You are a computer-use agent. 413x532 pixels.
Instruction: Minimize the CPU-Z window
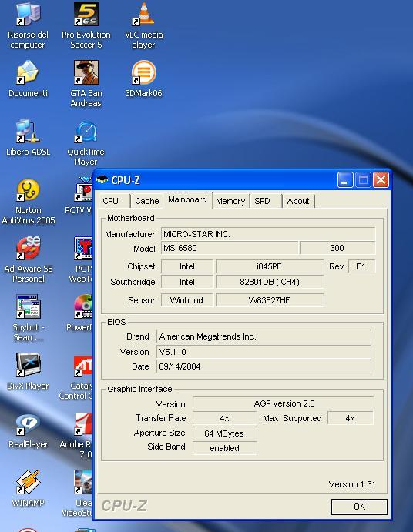click(345, 180)
